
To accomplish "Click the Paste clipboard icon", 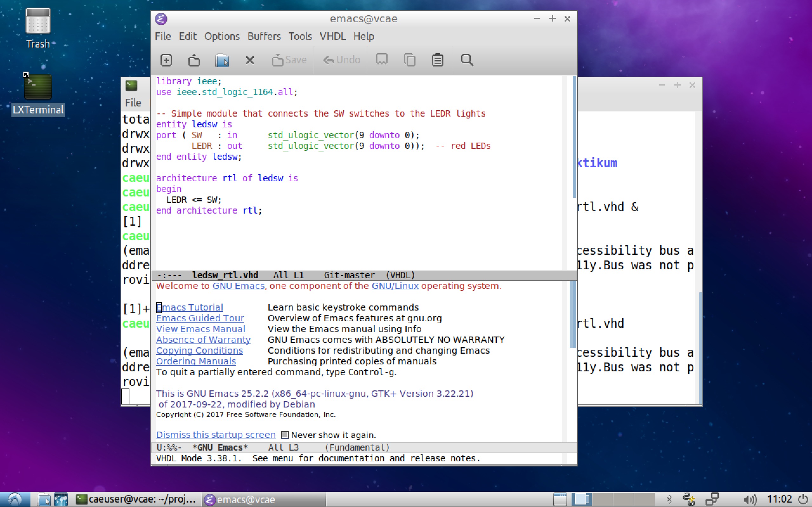I will tap(437, 60).
